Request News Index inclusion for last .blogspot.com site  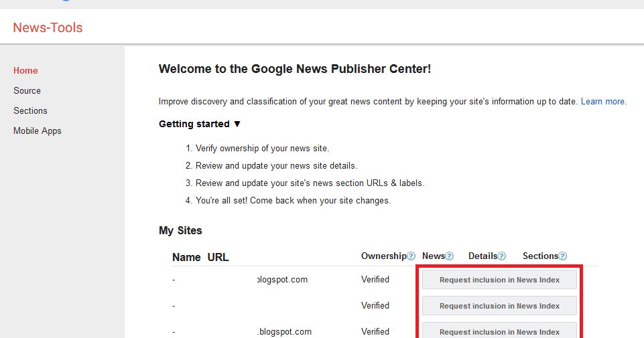pyautogui.click(x=499, y=331)
